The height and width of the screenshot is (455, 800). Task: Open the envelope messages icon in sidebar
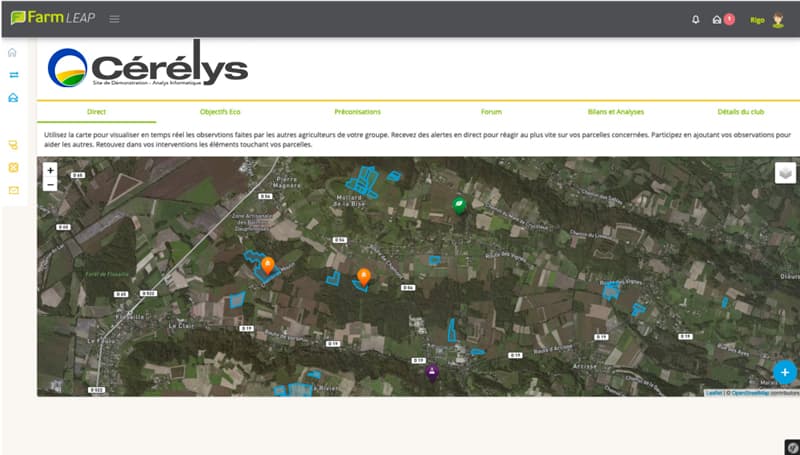[x=13, y=190]
